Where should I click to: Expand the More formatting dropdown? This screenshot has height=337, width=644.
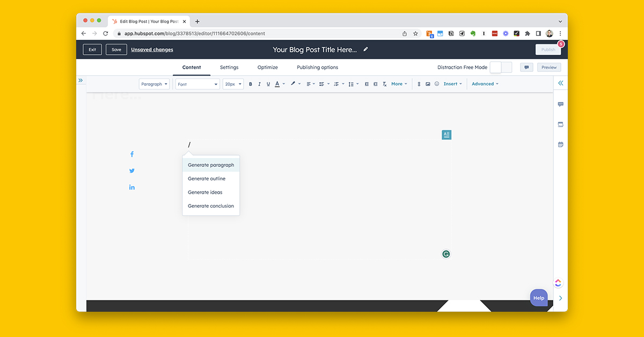coord(399,84)
